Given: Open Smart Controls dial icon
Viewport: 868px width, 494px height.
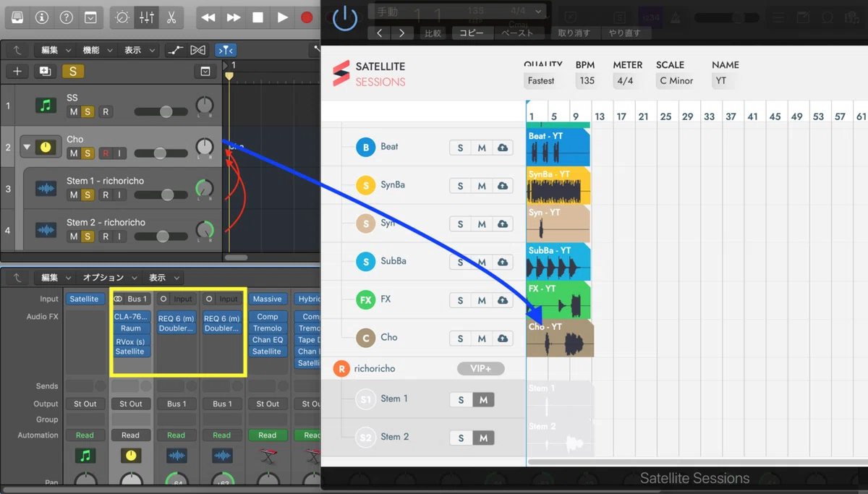Looking at the screenshot, I should (123, 17).
